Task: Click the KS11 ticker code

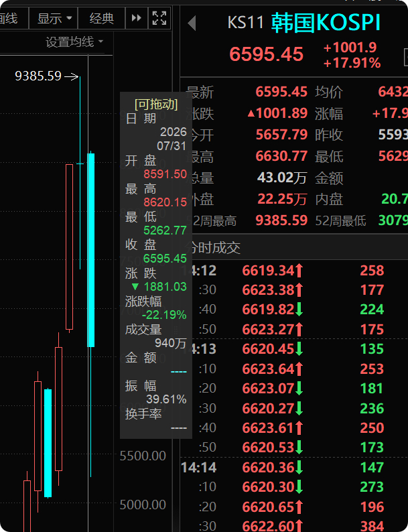Action: click(245, 23)
